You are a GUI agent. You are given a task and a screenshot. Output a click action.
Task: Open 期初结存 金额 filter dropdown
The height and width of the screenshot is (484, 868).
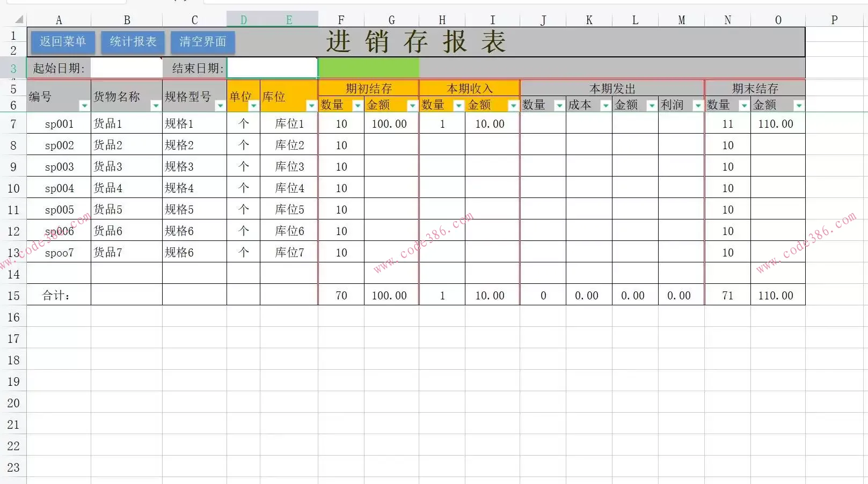412,106
